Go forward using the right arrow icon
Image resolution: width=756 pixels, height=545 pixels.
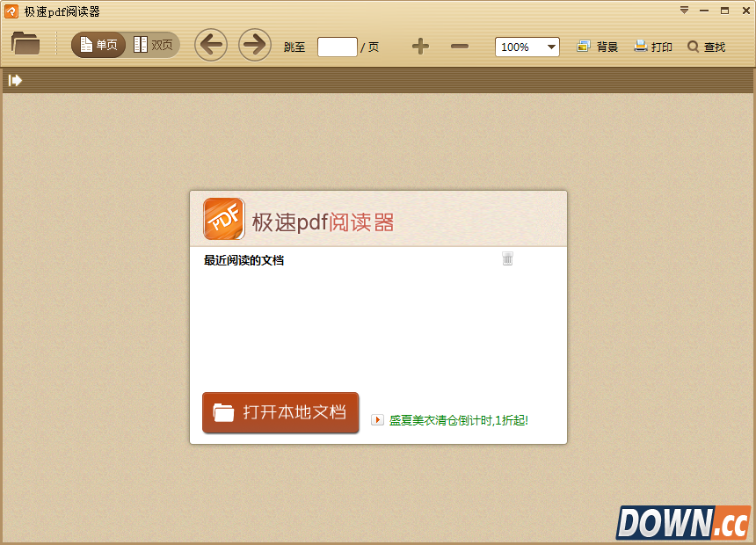pos(254,45)
